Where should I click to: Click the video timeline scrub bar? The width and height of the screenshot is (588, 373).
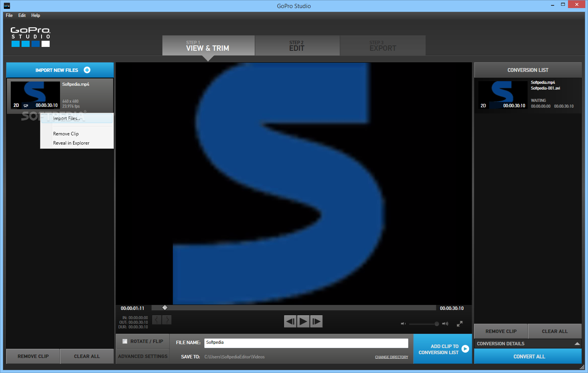point(294,308)
